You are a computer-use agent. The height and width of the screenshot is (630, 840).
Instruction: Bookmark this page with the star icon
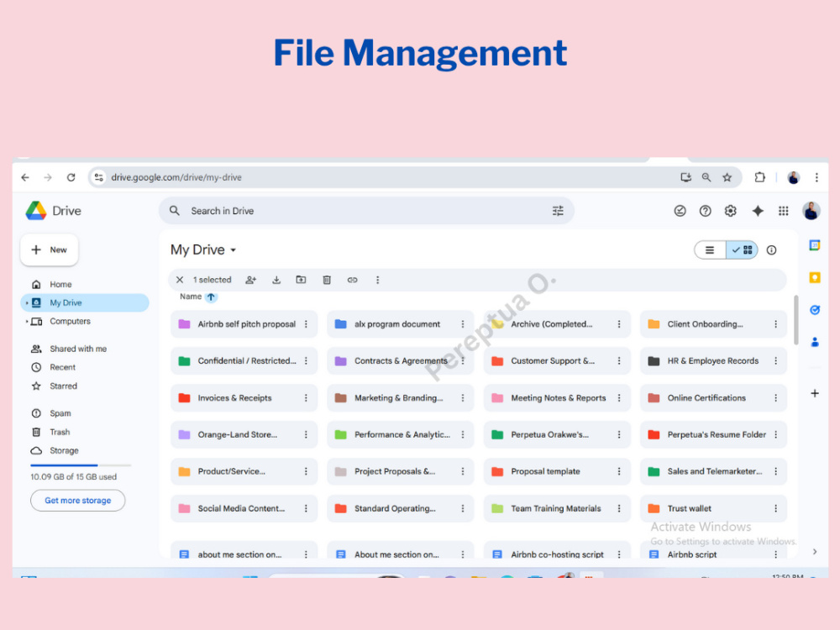coord(727,177)
